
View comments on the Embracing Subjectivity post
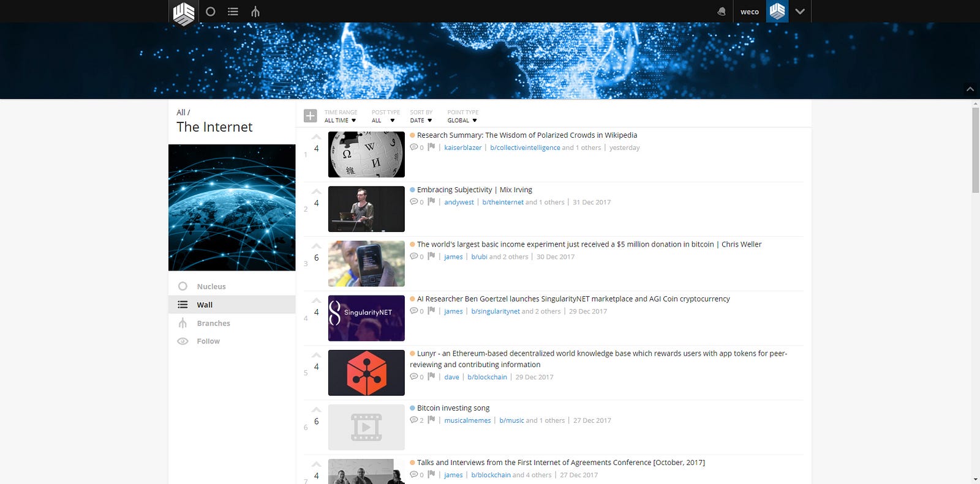tap(417, 202)
